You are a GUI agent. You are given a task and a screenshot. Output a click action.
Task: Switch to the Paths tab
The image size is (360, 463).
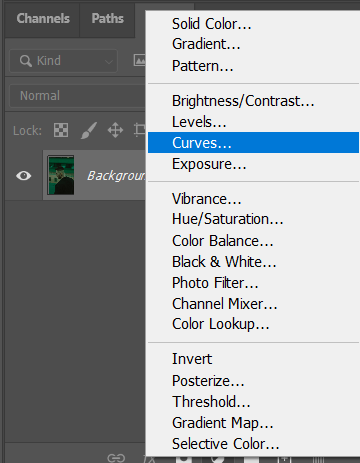[x=107, y=18]
